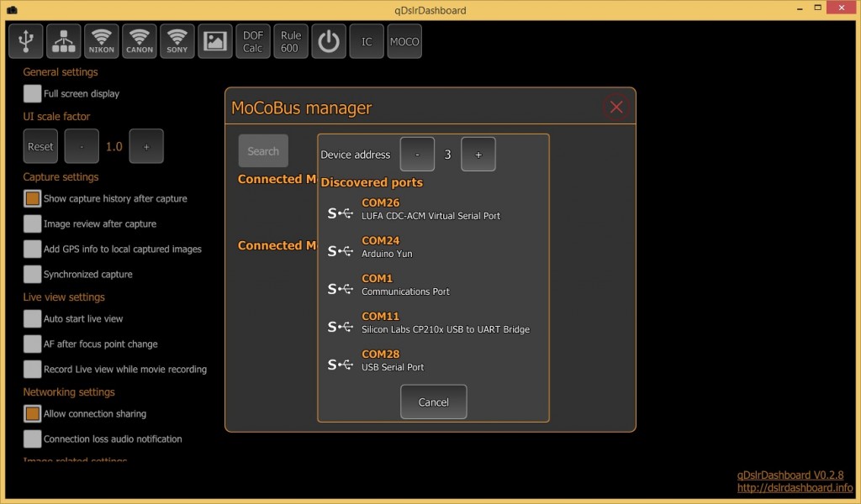This screenshot has width=861, height=504.
Task: Select the CANON WiFi connection icon
Action: pyautogui.click(x=139, y=40)
